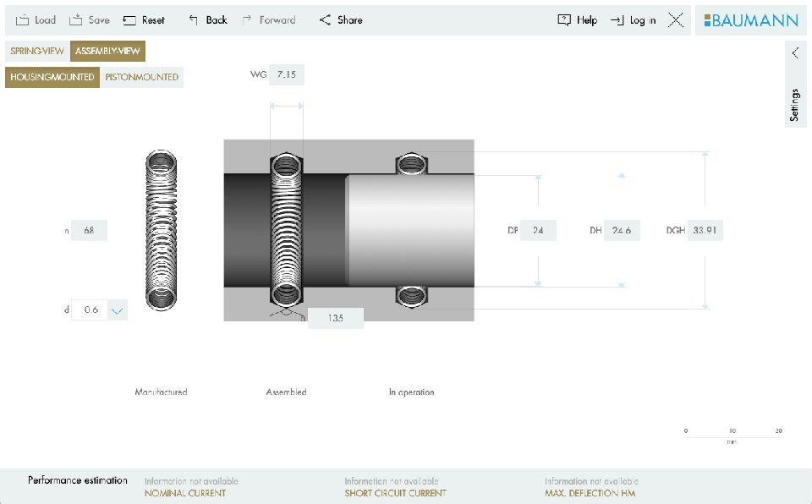Screen dimensions: 812x504
Task: Expand the Settings panel chevron
Action: coord(795,52)
